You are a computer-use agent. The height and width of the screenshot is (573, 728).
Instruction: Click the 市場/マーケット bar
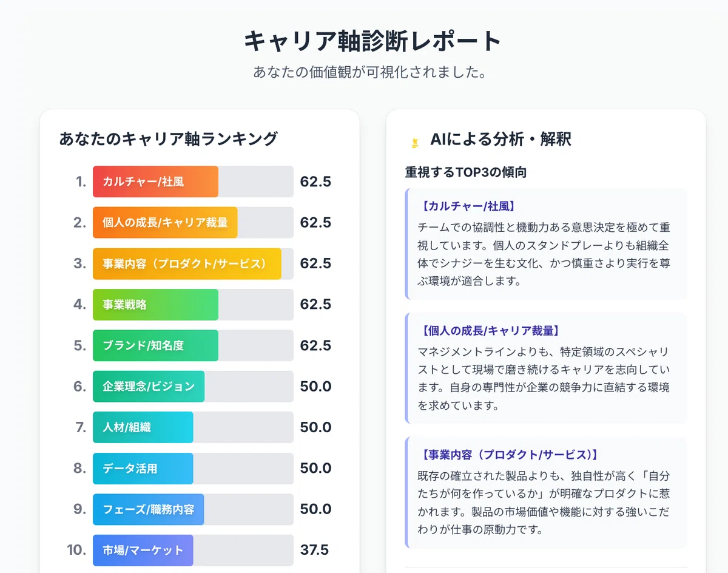coord(193,551)
